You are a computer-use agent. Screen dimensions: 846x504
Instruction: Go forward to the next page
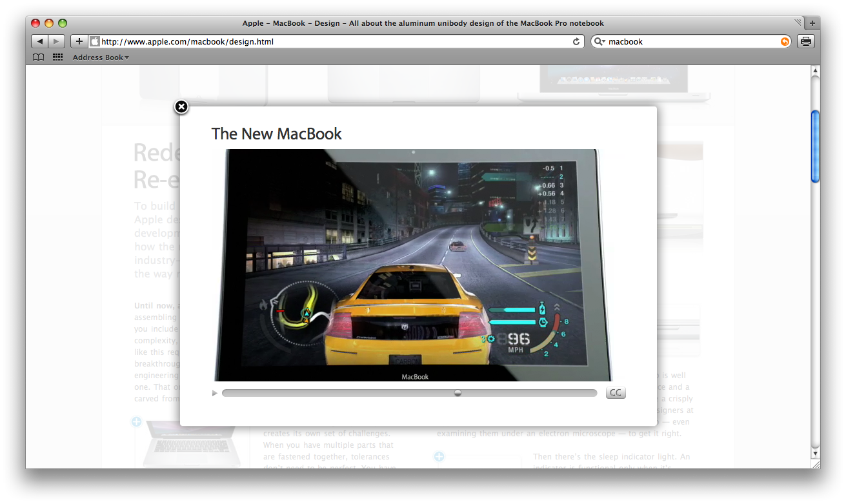tap(57, 41)
